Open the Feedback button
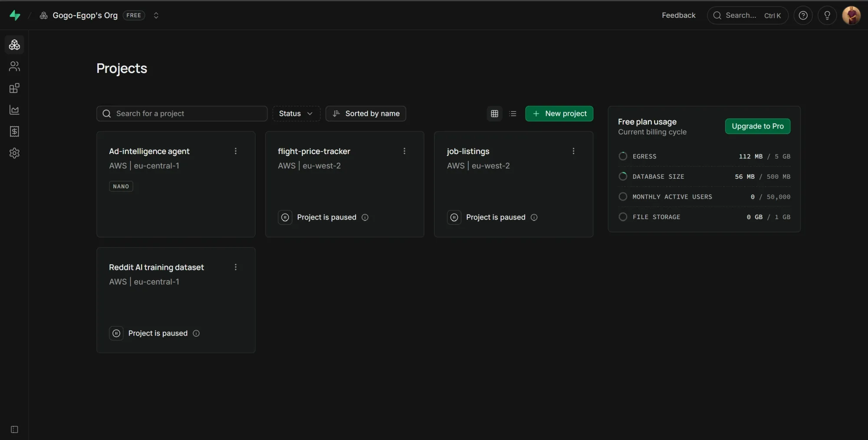This screenshot has height=440, width=868. pyautogui.click(x=678, y=16)
